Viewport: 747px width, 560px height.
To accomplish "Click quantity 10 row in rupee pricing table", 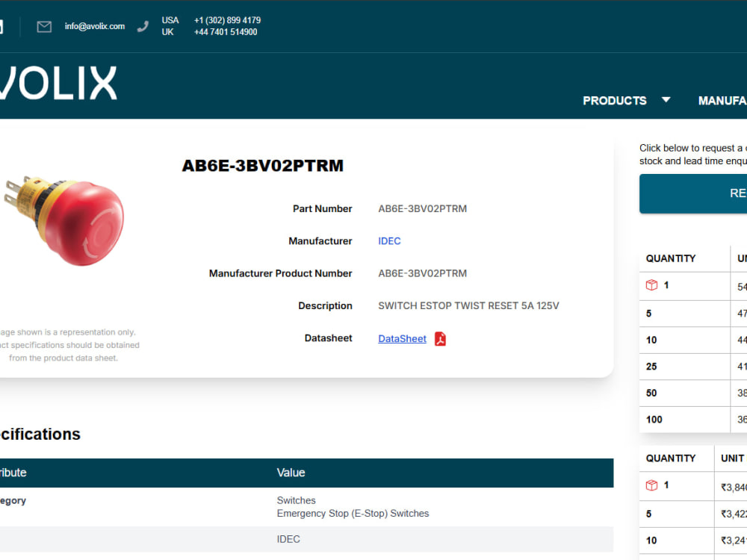I will (x=693, y=541).
